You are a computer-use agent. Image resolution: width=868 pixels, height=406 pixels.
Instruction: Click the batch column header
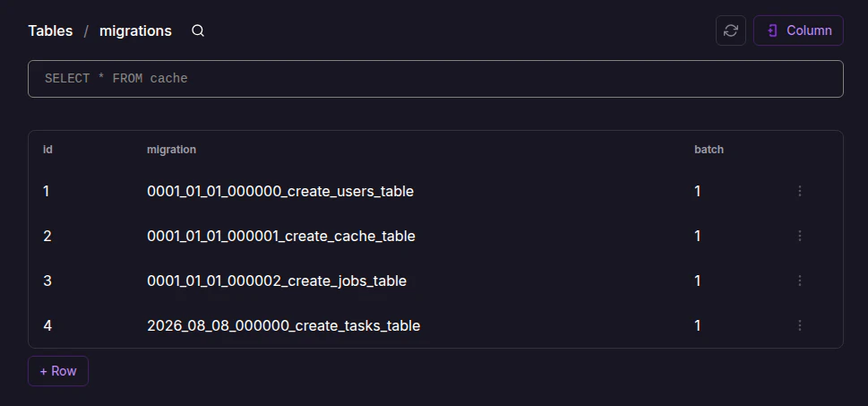coord(709,150)
